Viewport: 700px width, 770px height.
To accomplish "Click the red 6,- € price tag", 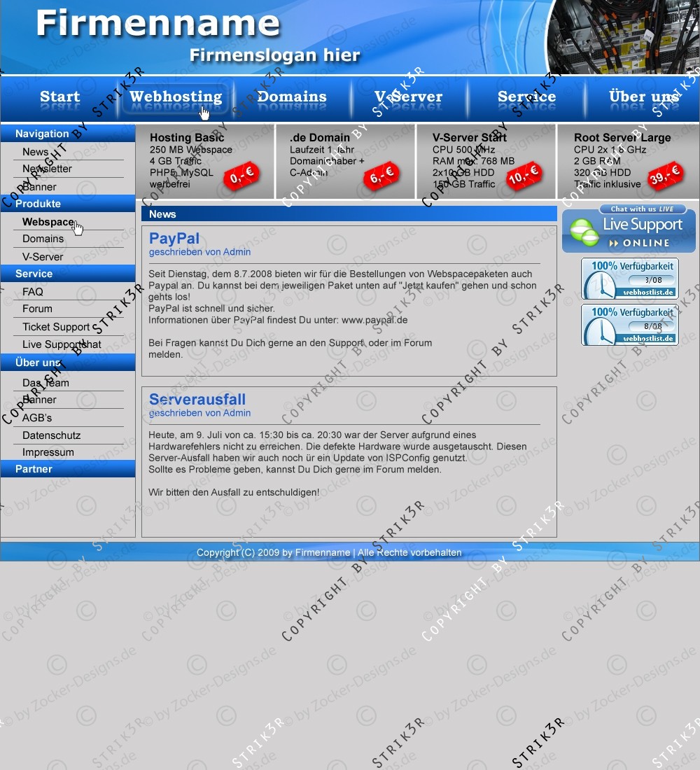I will click(381, 176).
